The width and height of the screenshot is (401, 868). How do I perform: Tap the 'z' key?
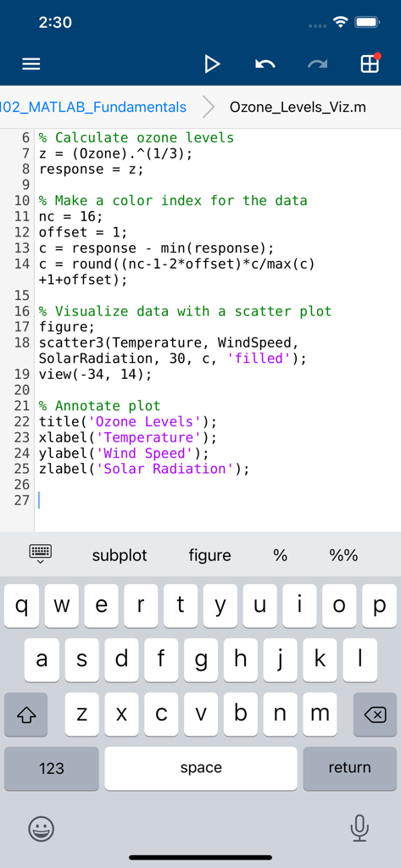81,714
